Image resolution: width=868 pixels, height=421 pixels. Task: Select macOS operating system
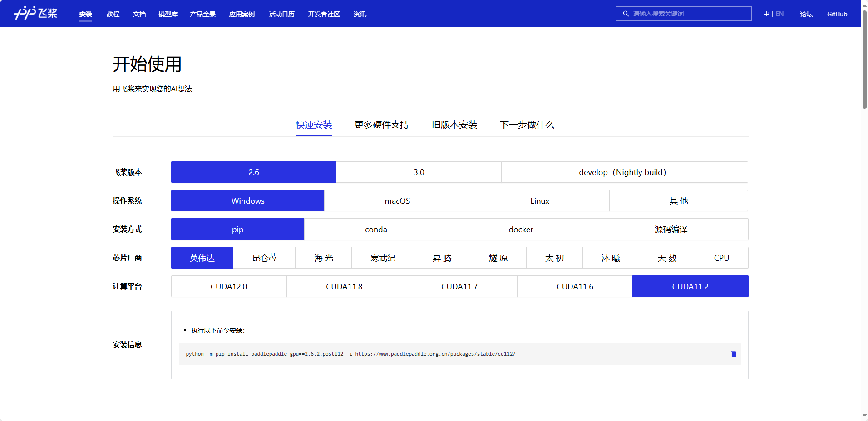(397, 201)
